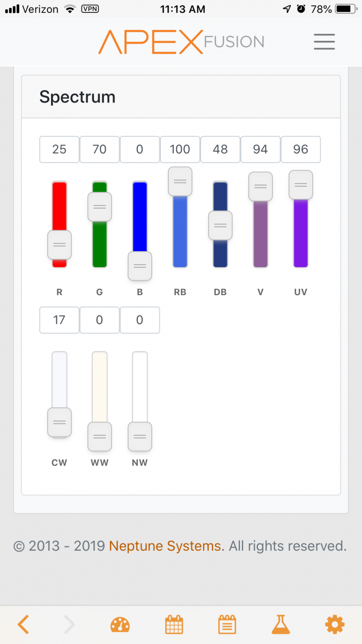Open the notepad log icon
The width and height of the screenshot is (362, 644).
(x=227, y=625)
